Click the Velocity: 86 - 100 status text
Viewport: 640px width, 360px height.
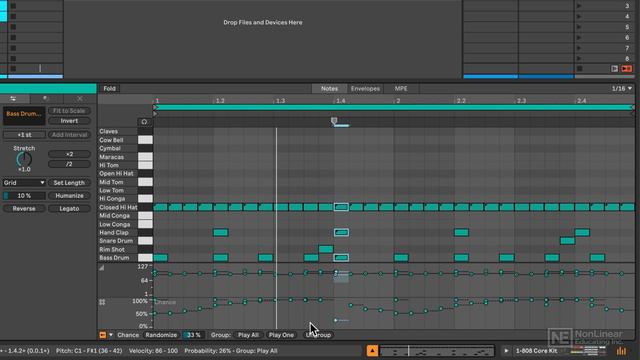(153, 351)
